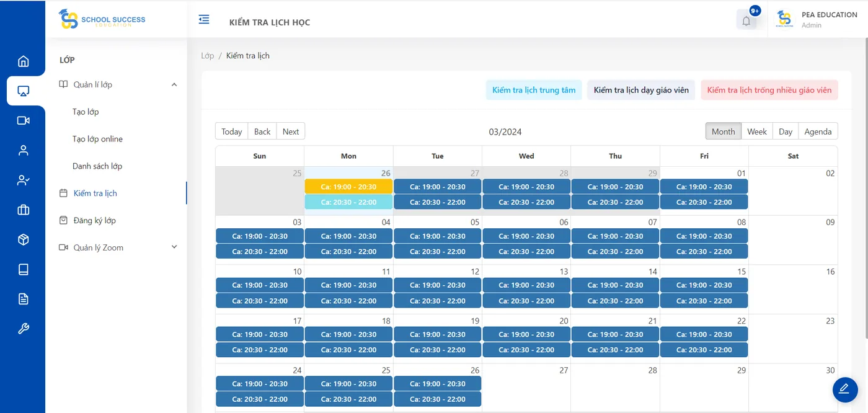Switch the calendar to Month view

coord(724,131)
